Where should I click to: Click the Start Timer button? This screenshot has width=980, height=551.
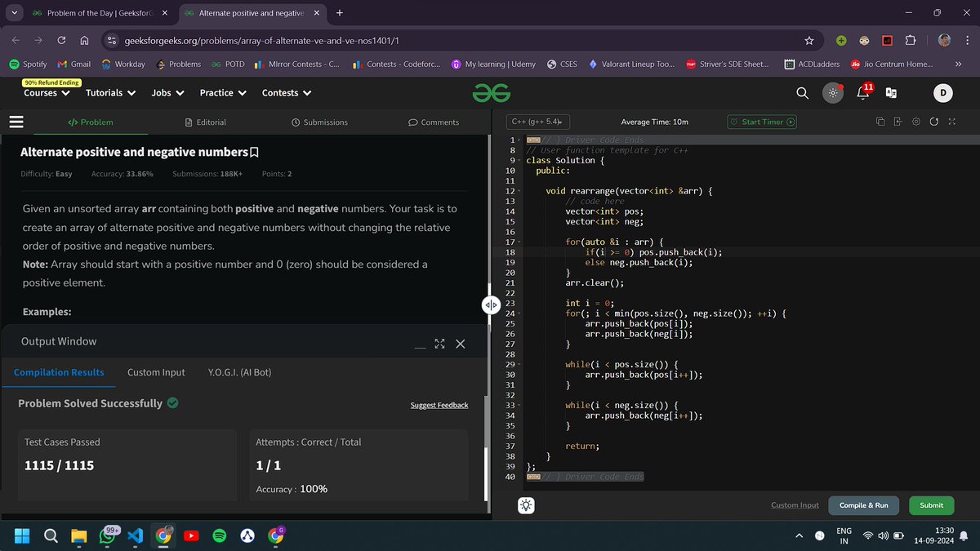click(x=762, y=122)
